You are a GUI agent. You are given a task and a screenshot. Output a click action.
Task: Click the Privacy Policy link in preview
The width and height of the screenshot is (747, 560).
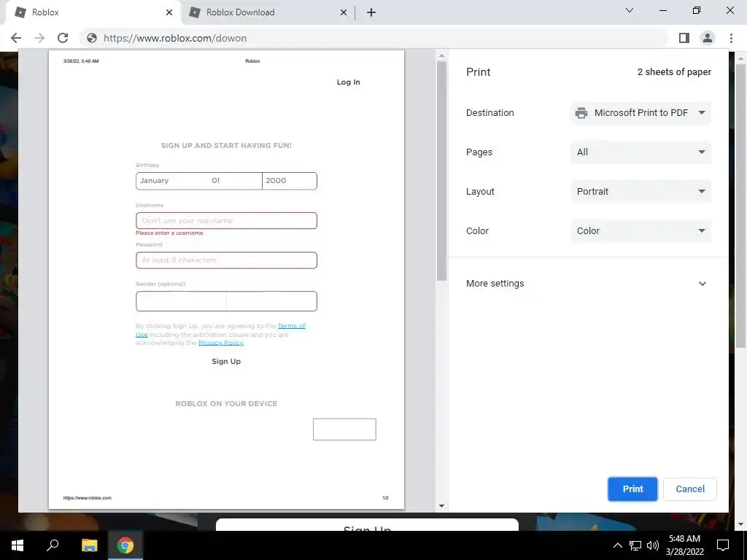point(221,343)
